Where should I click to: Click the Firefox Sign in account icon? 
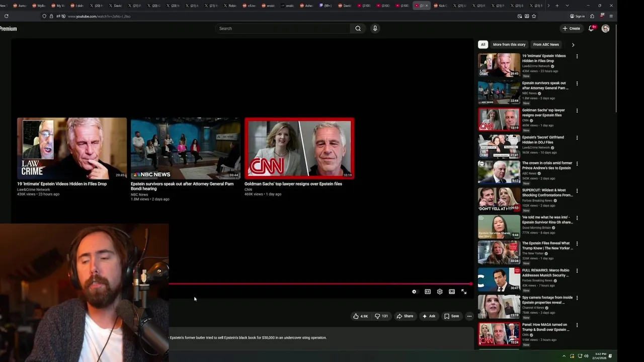point(572,16)
